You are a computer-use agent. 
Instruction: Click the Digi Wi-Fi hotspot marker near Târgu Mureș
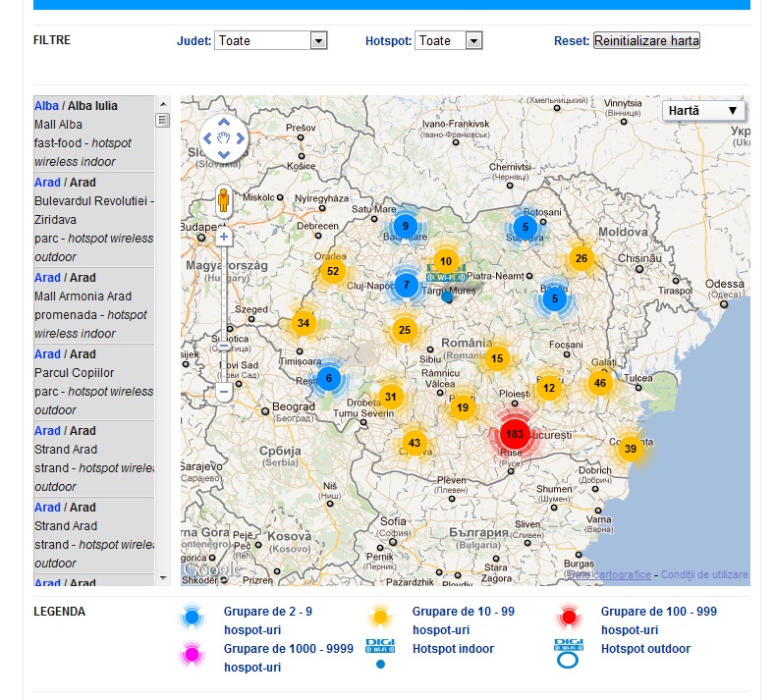click(x=447, y=279)
